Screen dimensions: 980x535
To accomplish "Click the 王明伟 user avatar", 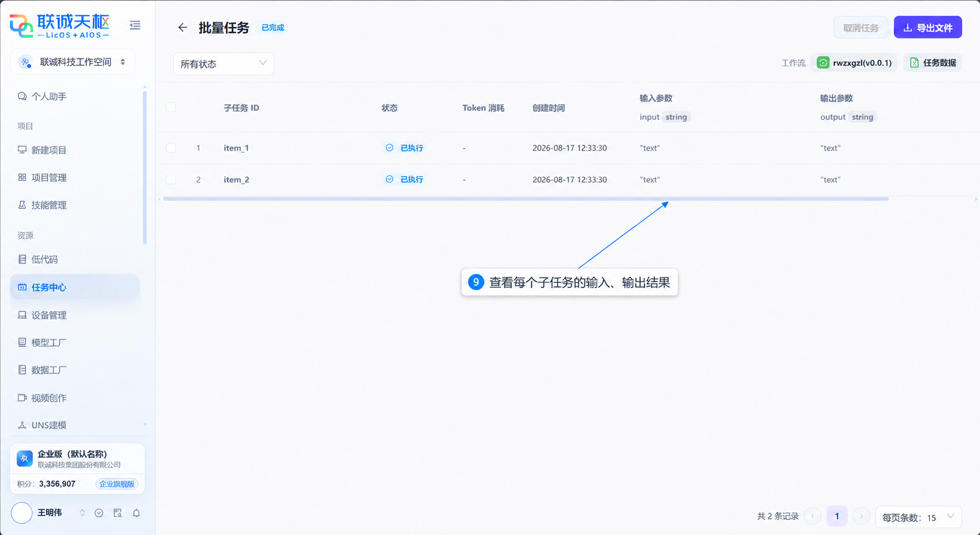I will 22,513.
